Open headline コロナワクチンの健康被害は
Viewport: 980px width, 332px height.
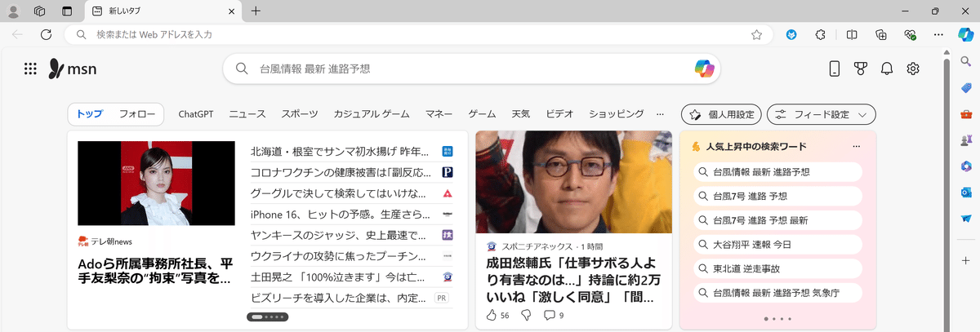340,172
